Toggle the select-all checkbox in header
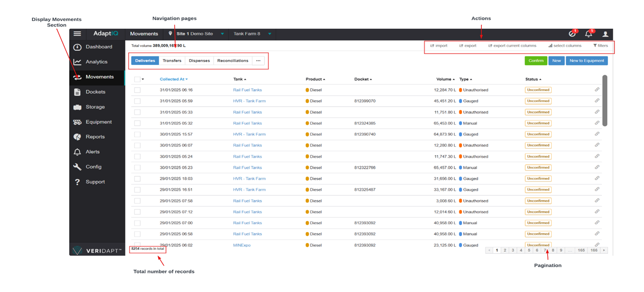 [137, 79]
